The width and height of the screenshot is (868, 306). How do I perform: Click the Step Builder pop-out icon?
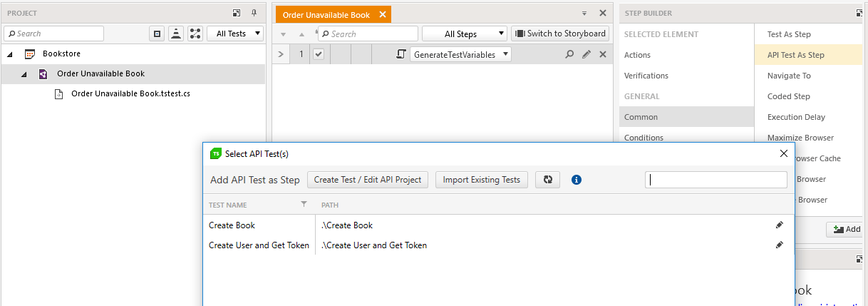tap(860, 13)
